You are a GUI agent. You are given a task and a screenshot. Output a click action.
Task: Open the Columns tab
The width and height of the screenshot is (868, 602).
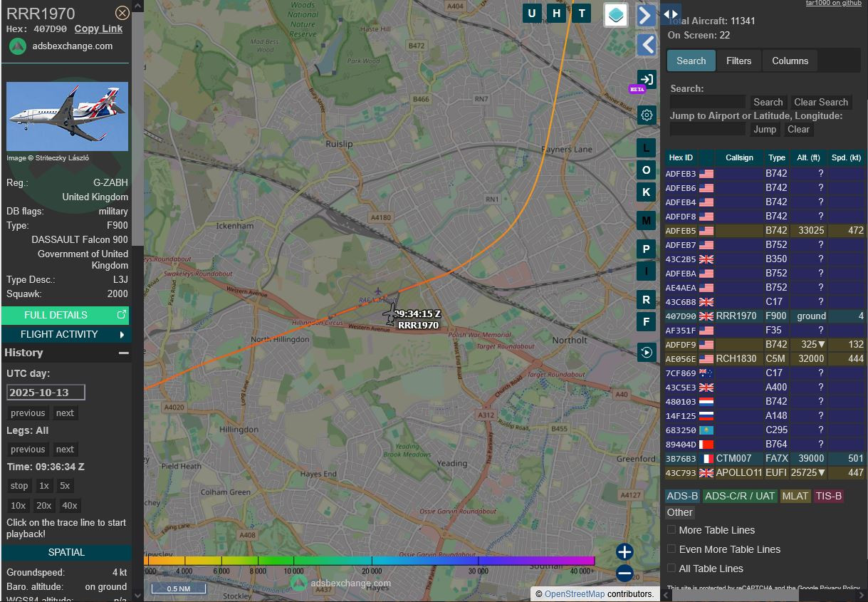click(790, 61)
